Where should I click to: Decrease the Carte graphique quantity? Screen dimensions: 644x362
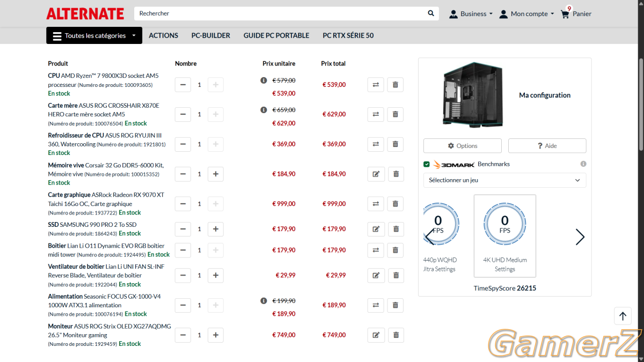(x=183, y=204)
